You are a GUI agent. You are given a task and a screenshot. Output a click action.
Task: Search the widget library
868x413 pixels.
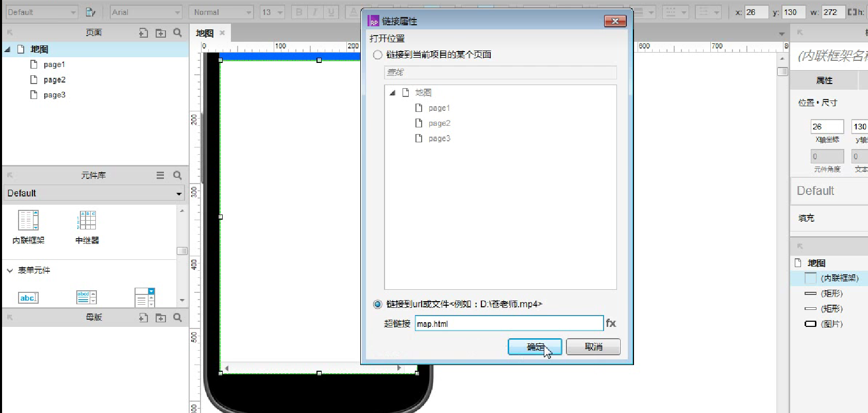point(177,175)
